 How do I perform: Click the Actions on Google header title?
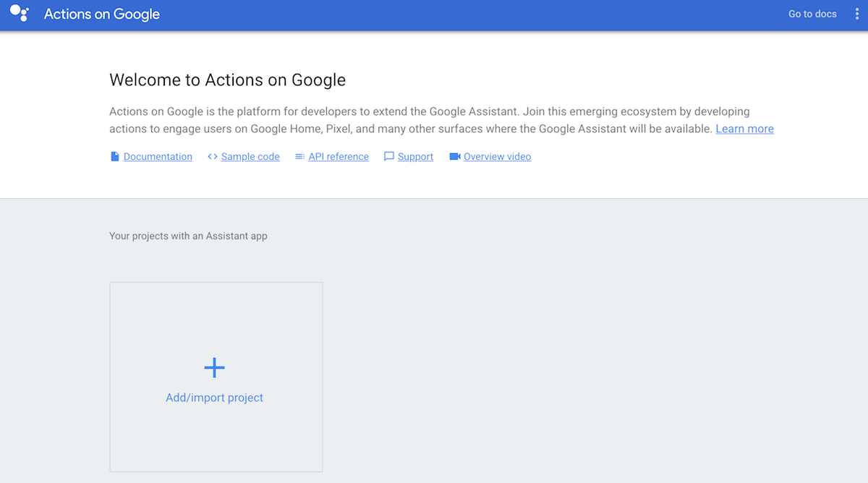tap(102, 14)
